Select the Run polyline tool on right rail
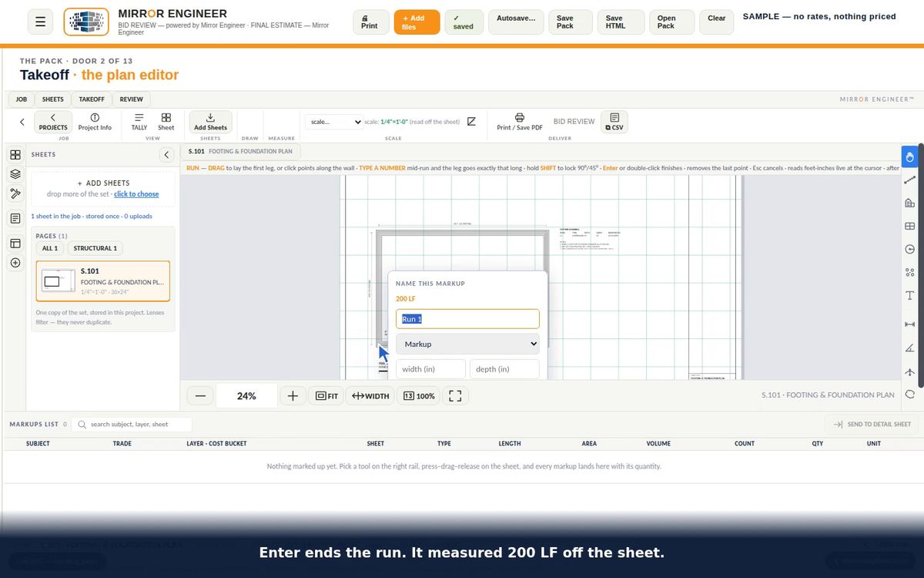The height and width of the screenshot is (578, 924). click(x=909, y=180)
